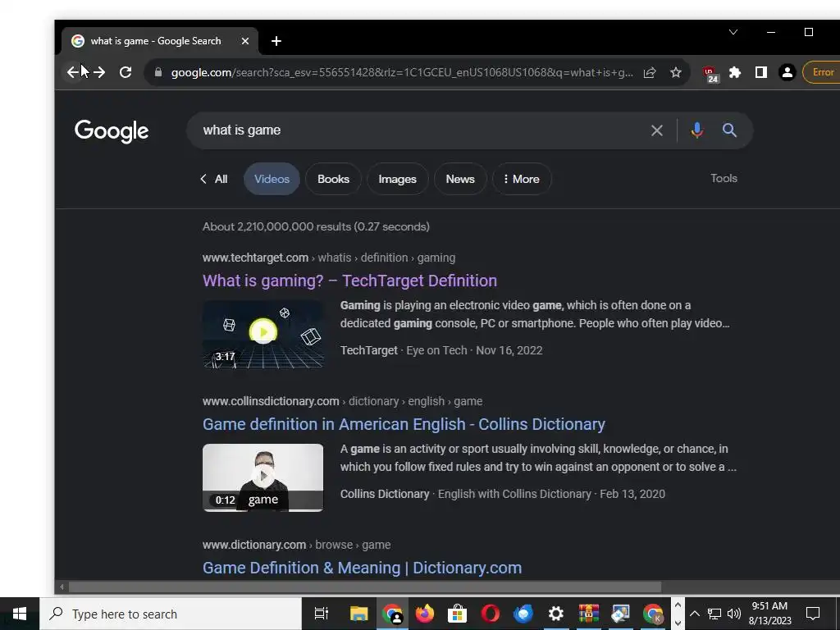
Task: Close the 'what is game' tab
Action: [x=245, y=41]
